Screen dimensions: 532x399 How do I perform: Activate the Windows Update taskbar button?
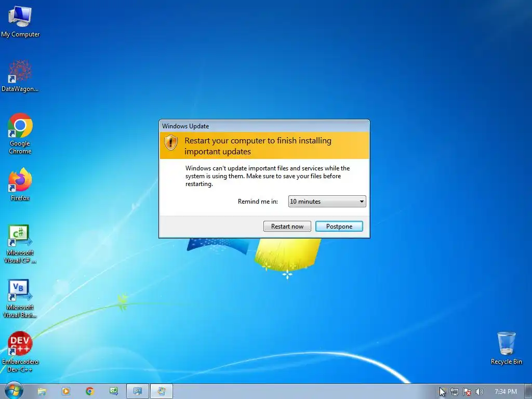point(162,392)
